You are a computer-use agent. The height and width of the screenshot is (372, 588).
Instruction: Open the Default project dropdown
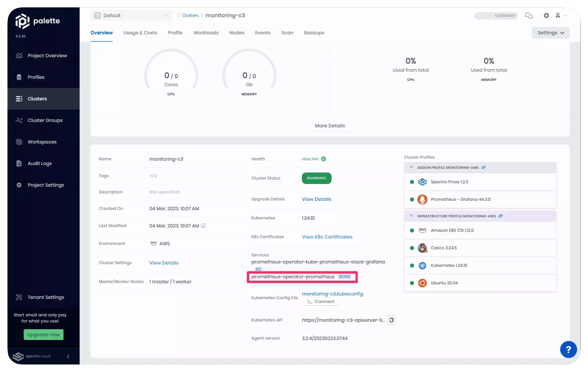(131, 15)
